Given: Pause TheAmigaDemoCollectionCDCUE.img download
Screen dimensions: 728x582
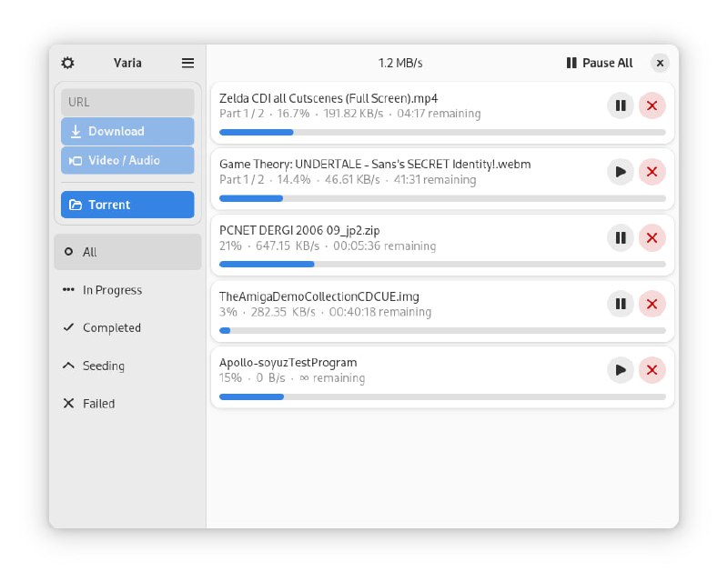Looking at the screenshot, I should click(x=621, y=304).
